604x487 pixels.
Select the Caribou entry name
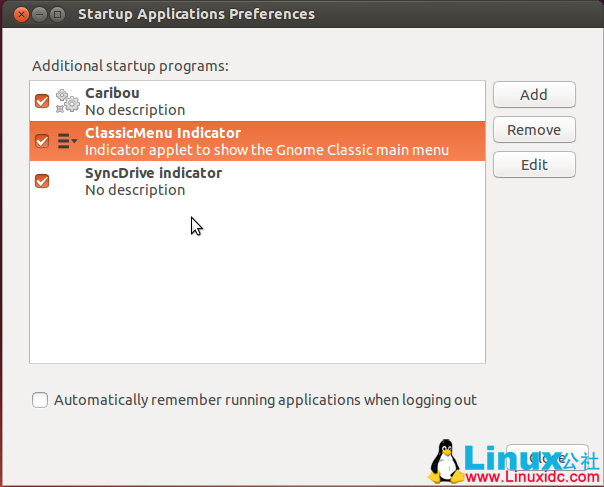pyautogui.click(x=113, y=93)
